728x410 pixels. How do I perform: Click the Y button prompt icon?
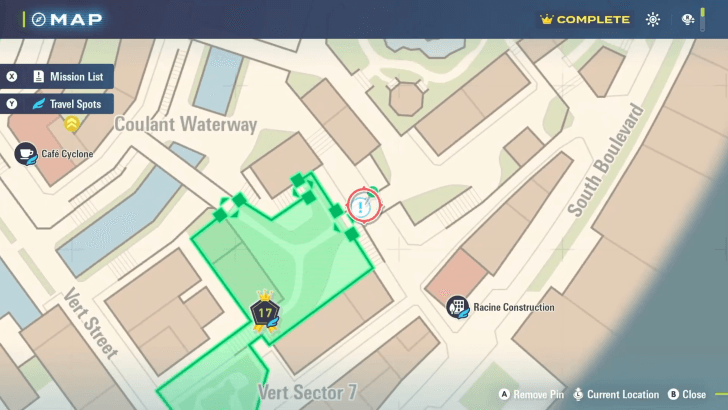[x=12, y=104]
